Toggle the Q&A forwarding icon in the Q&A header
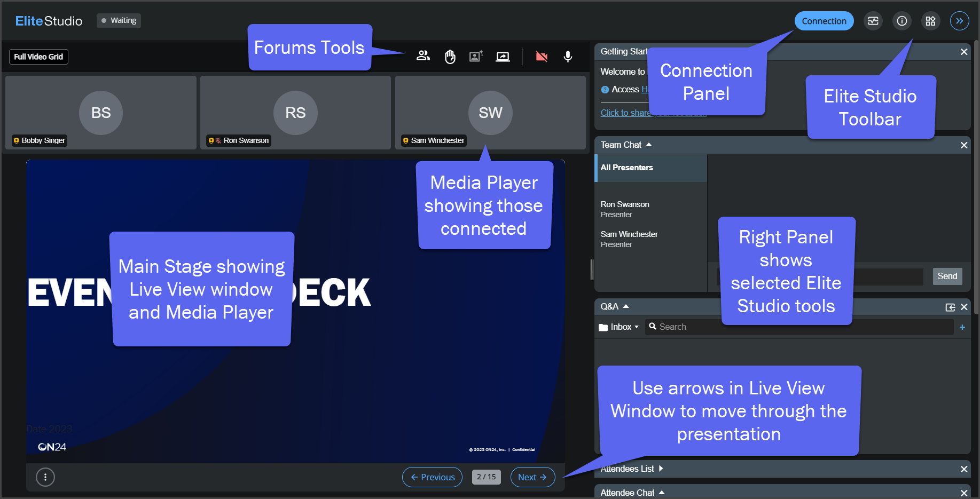The height and width of the screenshot is (499, 980). pos(950,307)
